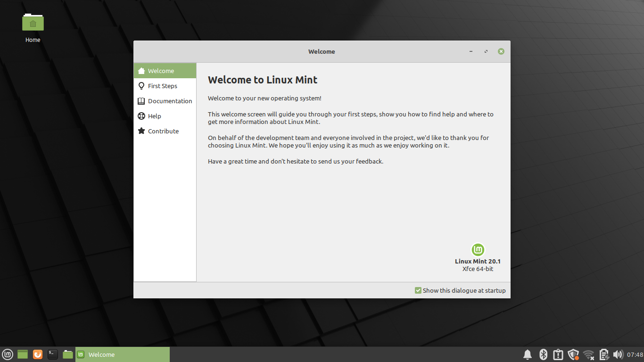Maximize the Welcome window
Viewport: 644px width, 362px height.
(x=486, y=51)
